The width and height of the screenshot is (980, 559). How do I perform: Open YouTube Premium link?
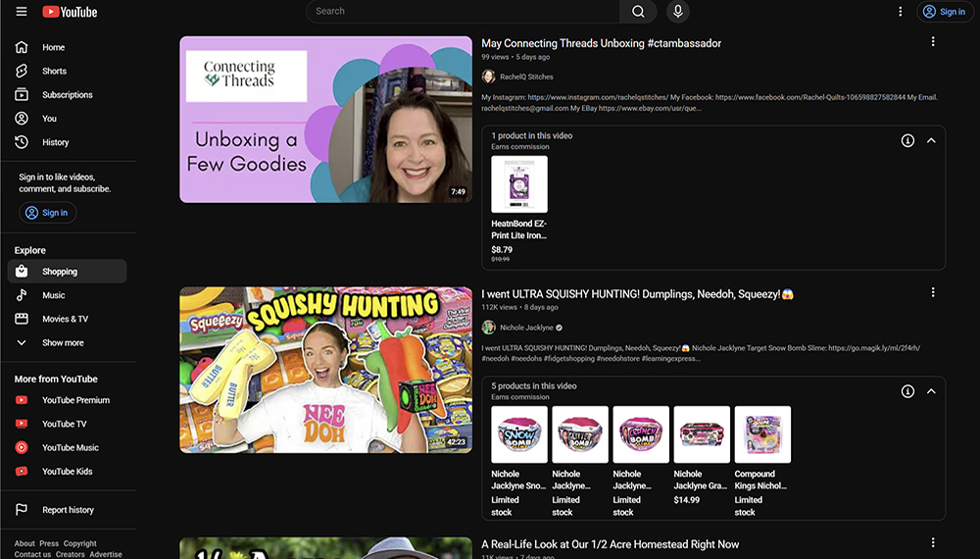[67, 400]
